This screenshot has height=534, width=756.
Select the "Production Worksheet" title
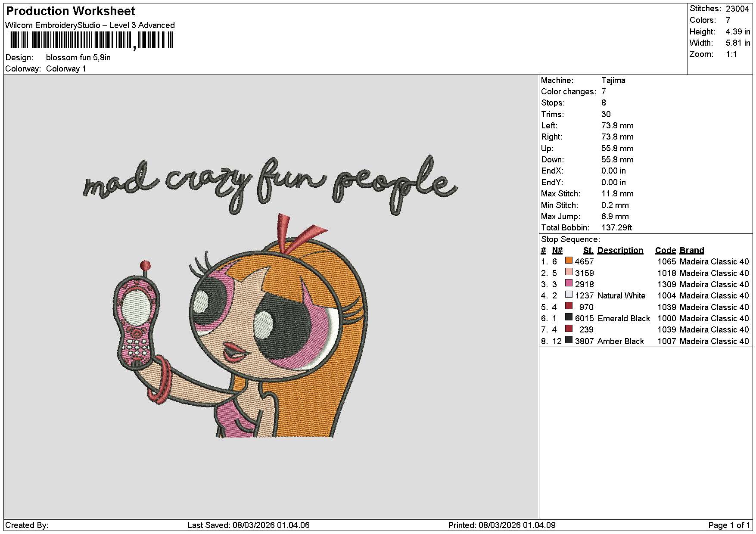[71, 11]
